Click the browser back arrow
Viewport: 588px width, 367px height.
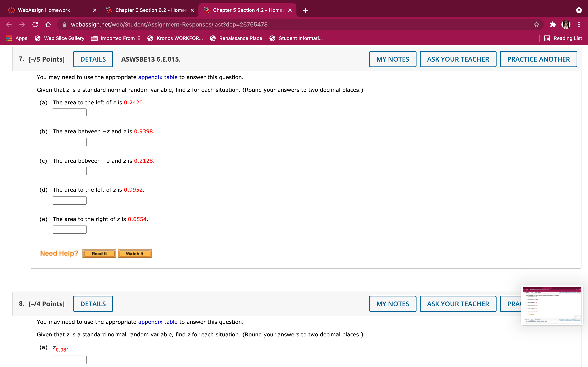[x=9, y=24]
